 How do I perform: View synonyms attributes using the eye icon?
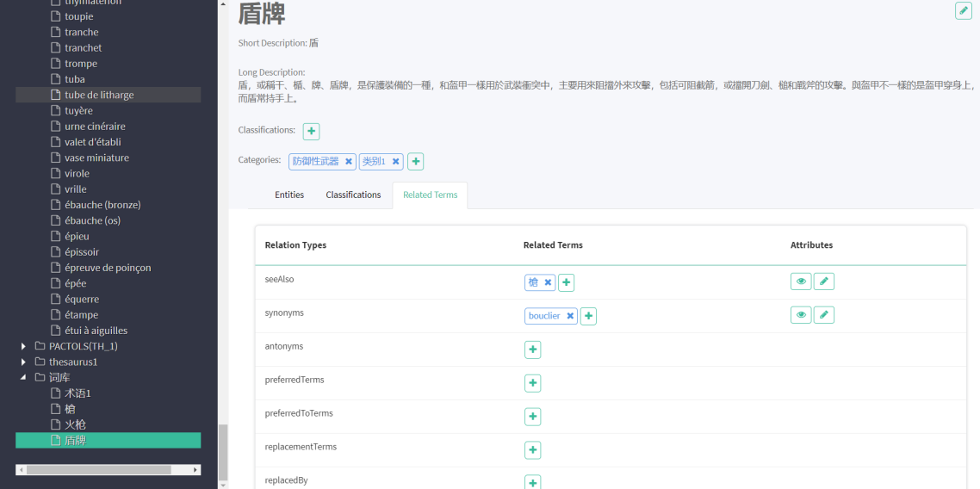[801, 315]
